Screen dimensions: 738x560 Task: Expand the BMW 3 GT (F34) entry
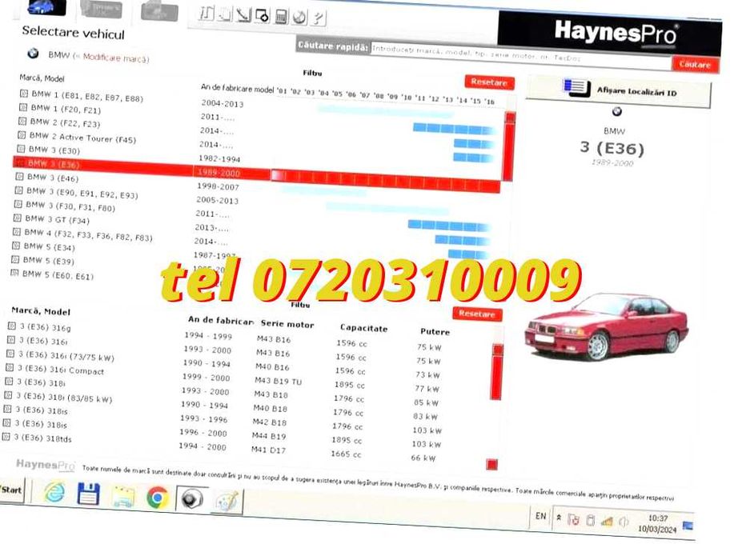17,218
